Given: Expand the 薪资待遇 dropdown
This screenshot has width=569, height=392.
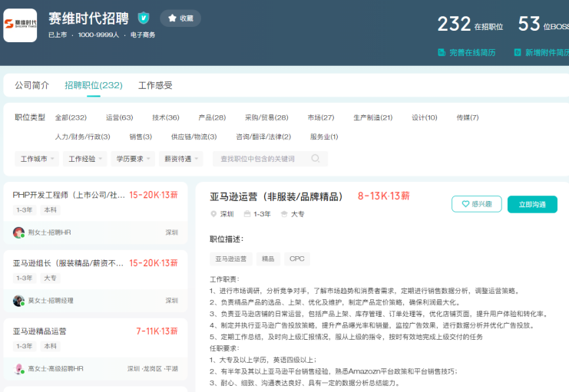Looking at the screenshot, I should click(x=180, y=159).
